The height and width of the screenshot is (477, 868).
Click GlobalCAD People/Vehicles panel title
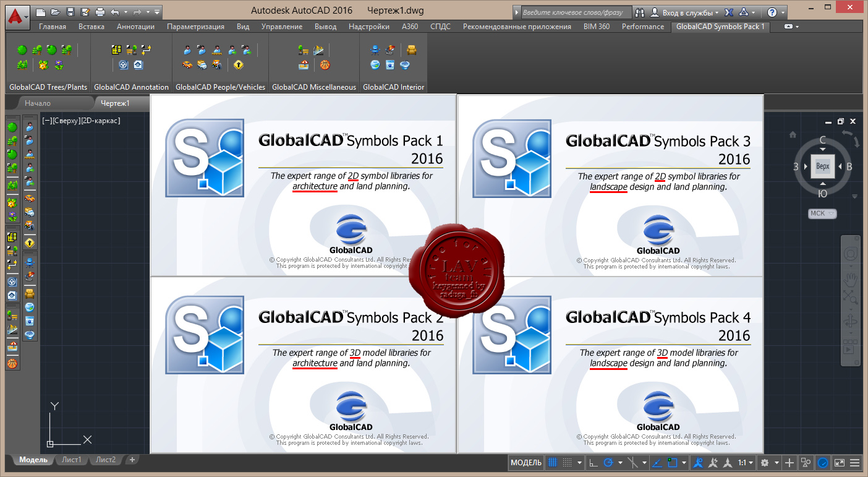pos(220,87)
